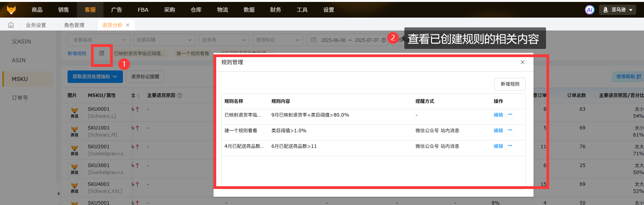Switch to the 业务设置 tab

pos(36,25)
